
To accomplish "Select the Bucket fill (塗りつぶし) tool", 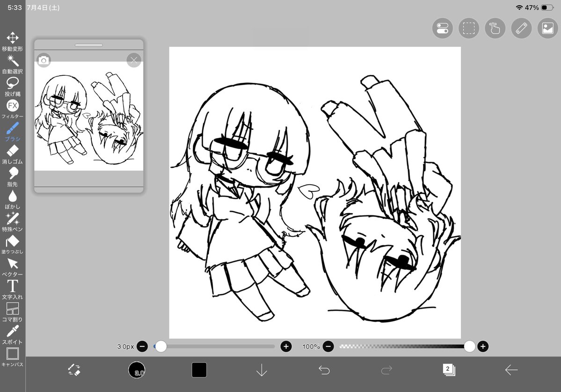I will [13, 244].
